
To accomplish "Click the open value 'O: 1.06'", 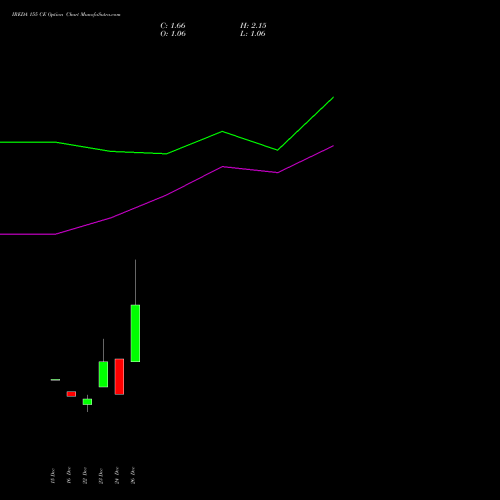I will pos(173,33).
